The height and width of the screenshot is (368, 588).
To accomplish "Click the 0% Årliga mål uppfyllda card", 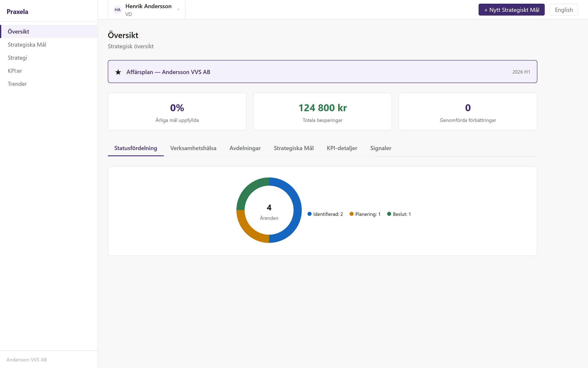I will pyautogui.click(x=177, y=112).
